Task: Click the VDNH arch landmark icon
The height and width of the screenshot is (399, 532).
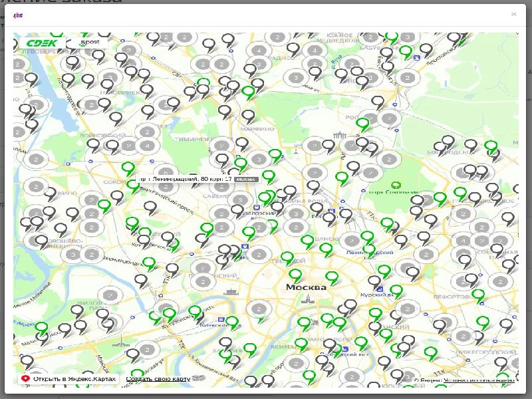Action: point(340,136)
